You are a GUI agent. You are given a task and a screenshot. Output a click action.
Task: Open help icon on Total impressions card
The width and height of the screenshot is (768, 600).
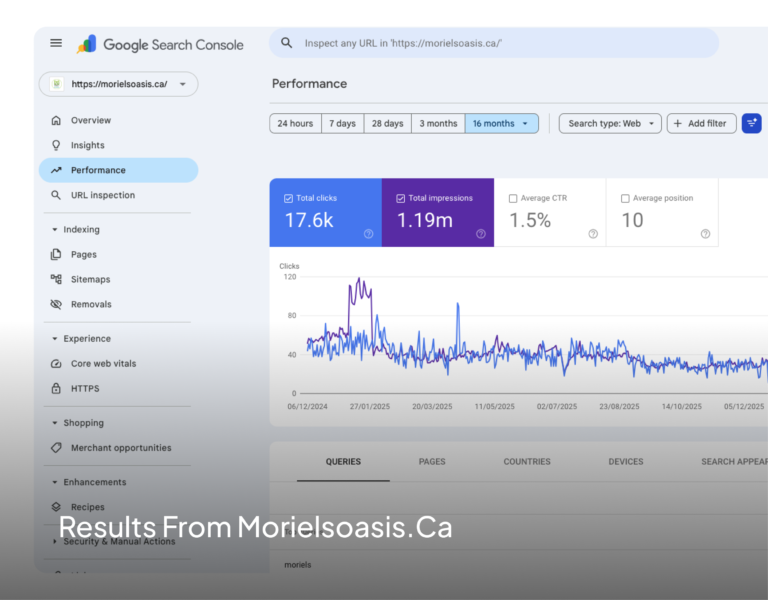tap(481, 234)
